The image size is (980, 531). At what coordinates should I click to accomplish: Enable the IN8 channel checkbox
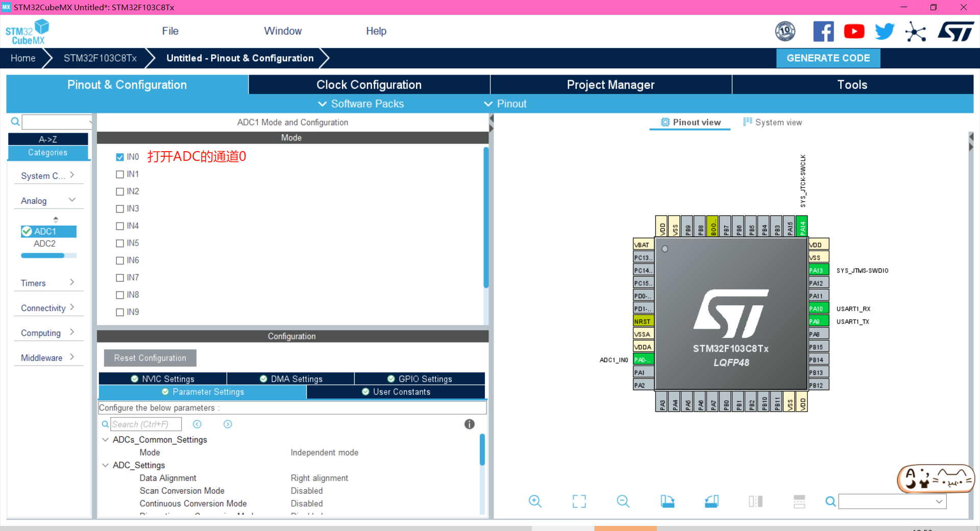[120, 295]
